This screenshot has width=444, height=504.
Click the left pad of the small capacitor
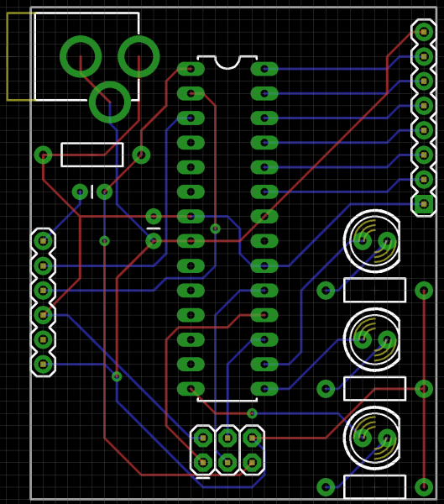pos(80,192)
